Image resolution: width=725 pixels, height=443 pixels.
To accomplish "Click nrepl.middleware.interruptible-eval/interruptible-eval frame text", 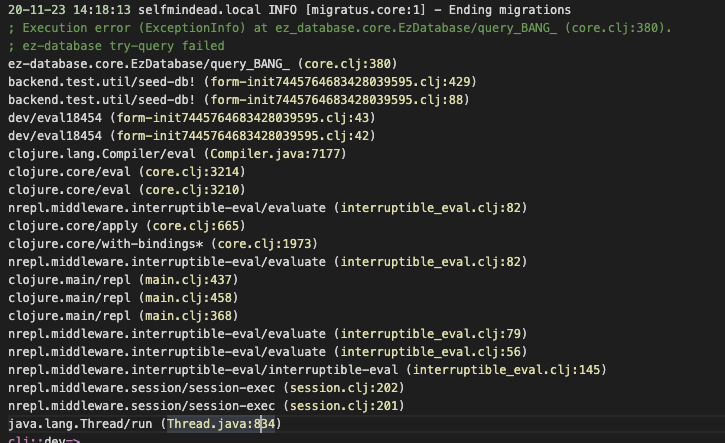I will tap(203, 370).
